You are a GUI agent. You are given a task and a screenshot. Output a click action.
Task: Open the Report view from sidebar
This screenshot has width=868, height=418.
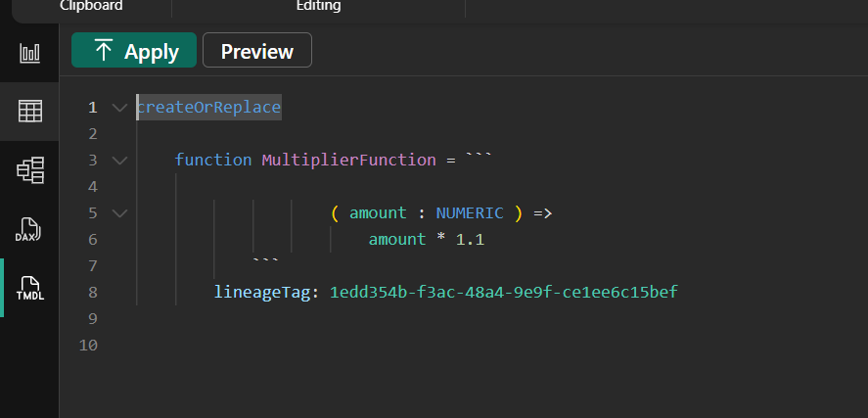(29, 53)
